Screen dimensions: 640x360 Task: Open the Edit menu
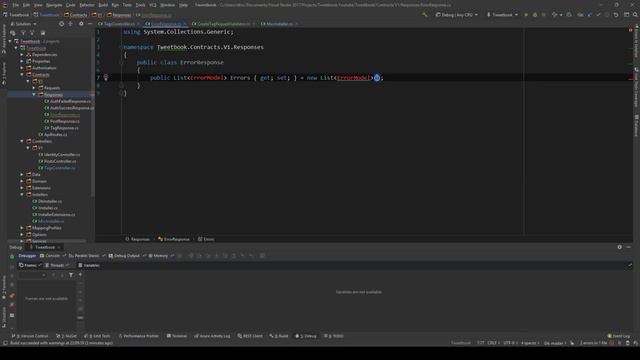point(26,5)
